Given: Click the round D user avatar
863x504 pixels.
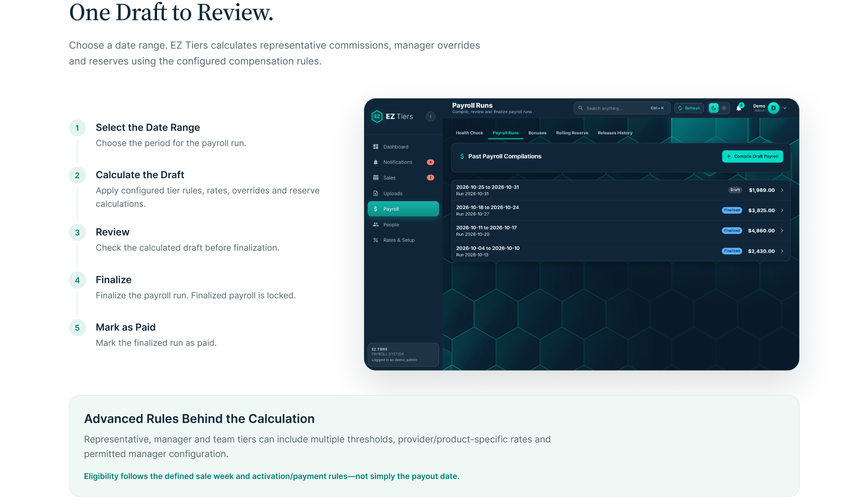Looking at the screenshot, I should (773, 108).
